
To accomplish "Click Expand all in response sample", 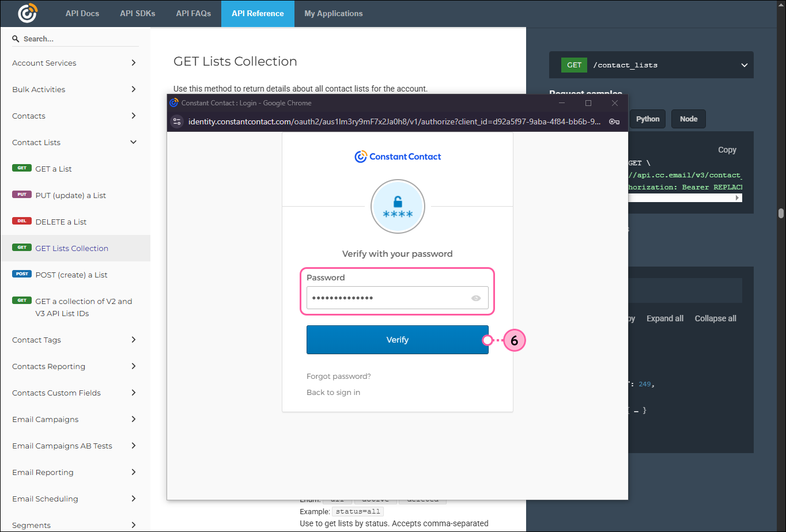I will (x=665, y=318).
